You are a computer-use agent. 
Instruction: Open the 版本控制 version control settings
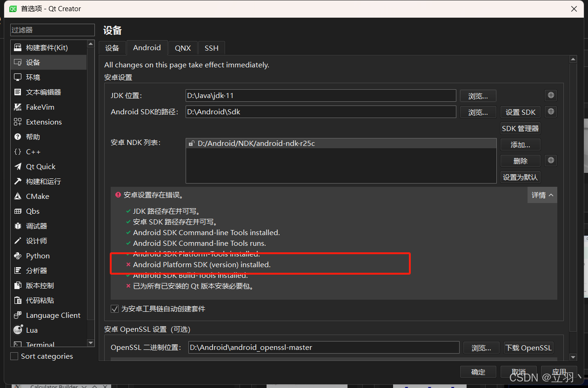pyautogui.click(x=40, y=285)
